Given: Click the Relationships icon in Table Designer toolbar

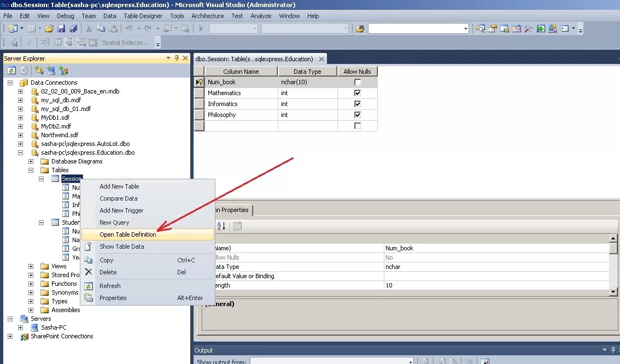Looking at the screenshot, I should 45,42.
